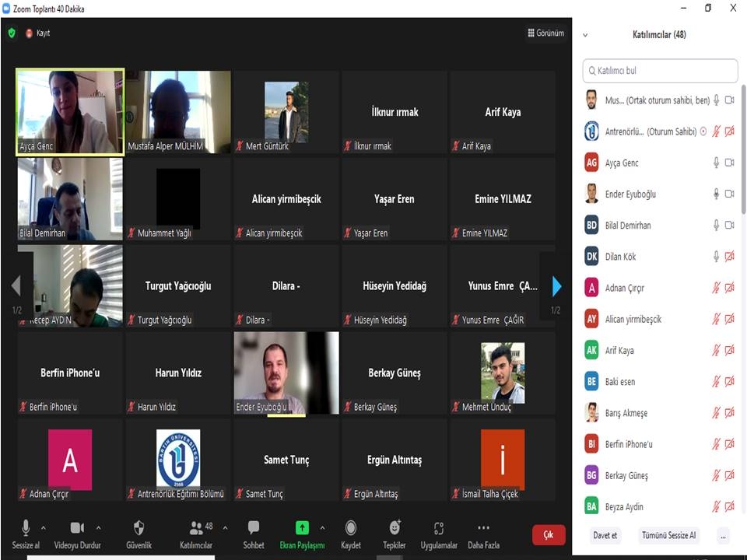747x560 pixels.
Task: Open the Sohbet chat panel
Action: click(253, 528)
